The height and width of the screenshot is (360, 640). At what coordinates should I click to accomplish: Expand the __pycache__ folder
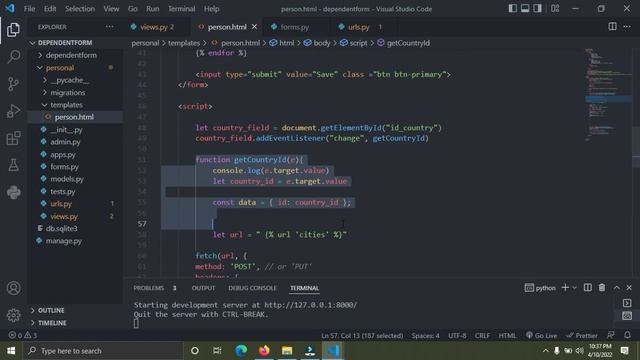(x=69, y=80)
